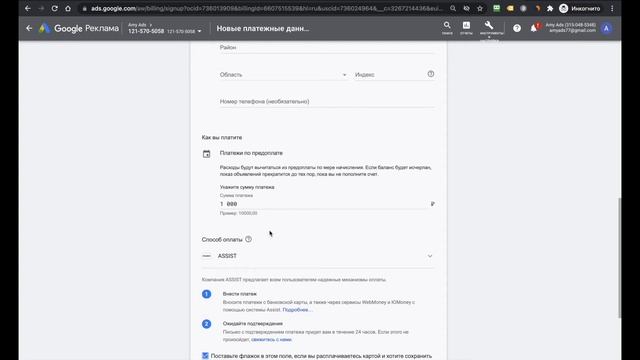Click the Ожидайте подтверждения step title
Viewport: 640px width, 360px height.
tap(253, 323)
